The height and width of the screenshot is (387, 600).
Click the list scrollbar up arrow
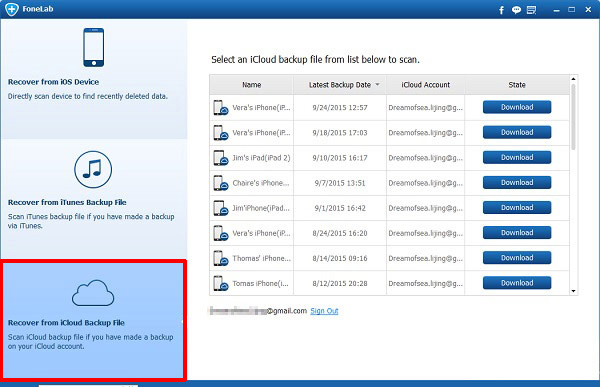[573, 79]
